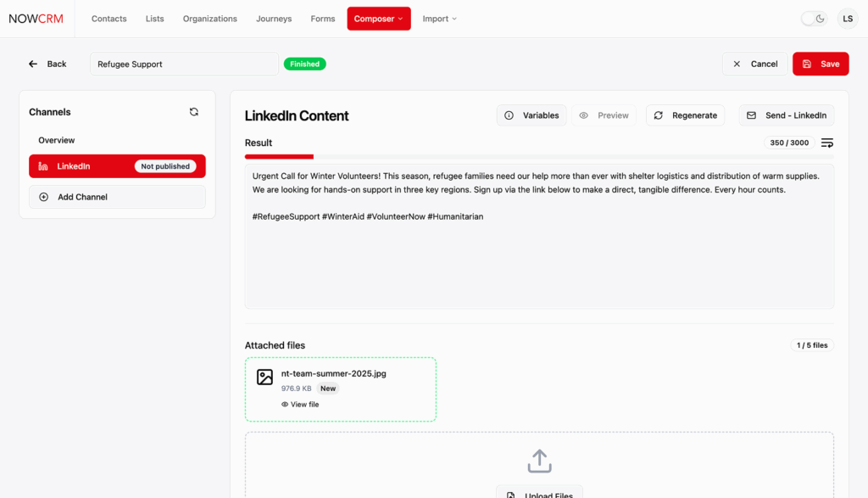
Task: Click the refresh icon in Channels panel
Action: tap(193, 112)
